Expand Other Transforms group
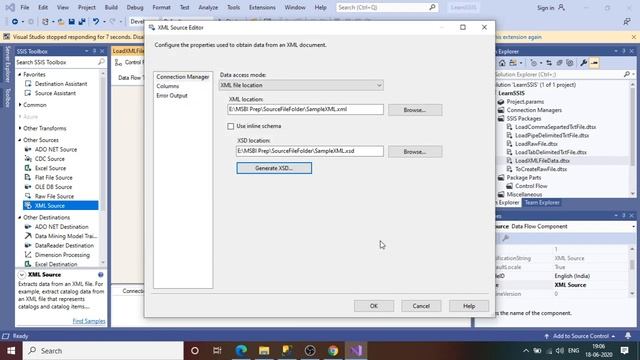Screen dimensions: 640x360 click(20, 128)
